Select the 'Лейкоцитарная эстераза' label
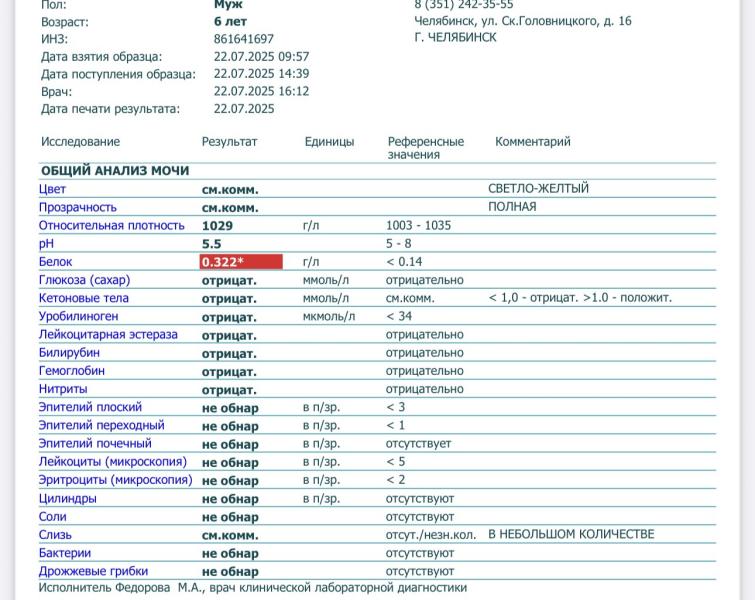Image resolution: width=755 pixels, height=600 pixels. coord(108,334)
